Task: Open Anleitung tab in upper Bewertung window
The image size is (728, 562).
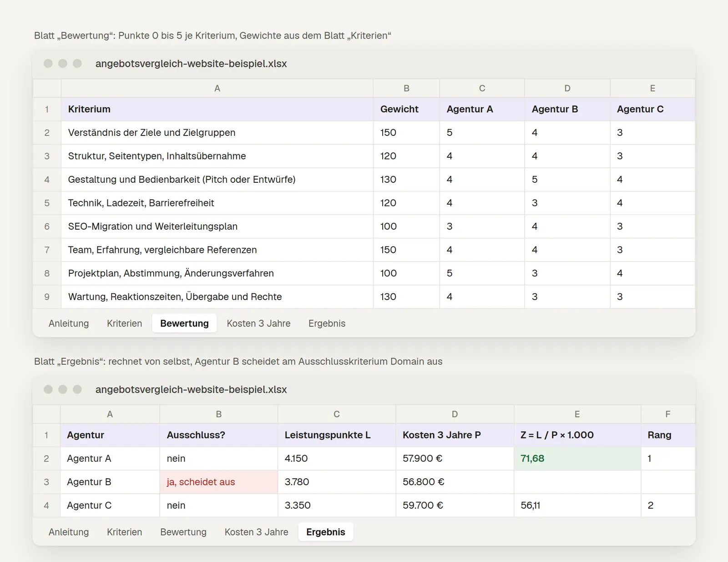Action: [x=69, y=323]
